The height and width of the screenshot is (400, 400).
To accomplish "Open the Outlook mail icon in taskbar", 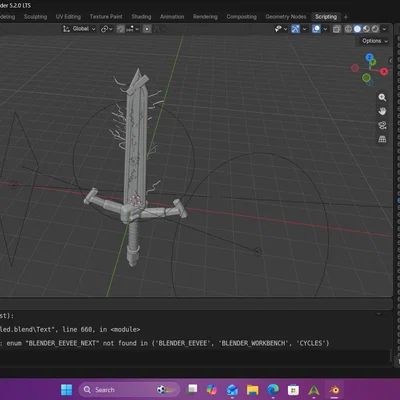I will (232, 390).
